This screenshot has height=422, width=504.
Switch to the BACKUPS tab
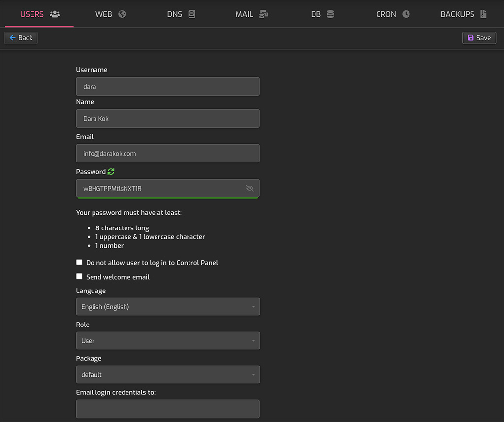pos(464,14)
